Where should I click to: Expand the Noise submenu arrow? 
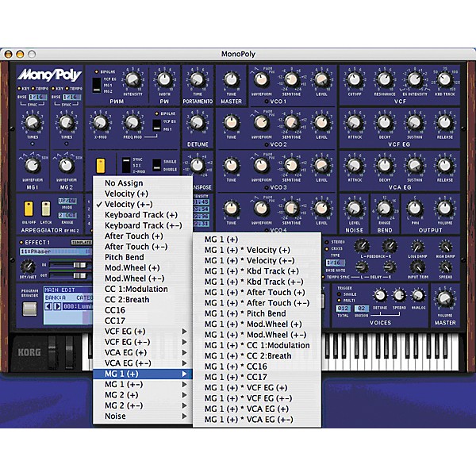(184, 416)
